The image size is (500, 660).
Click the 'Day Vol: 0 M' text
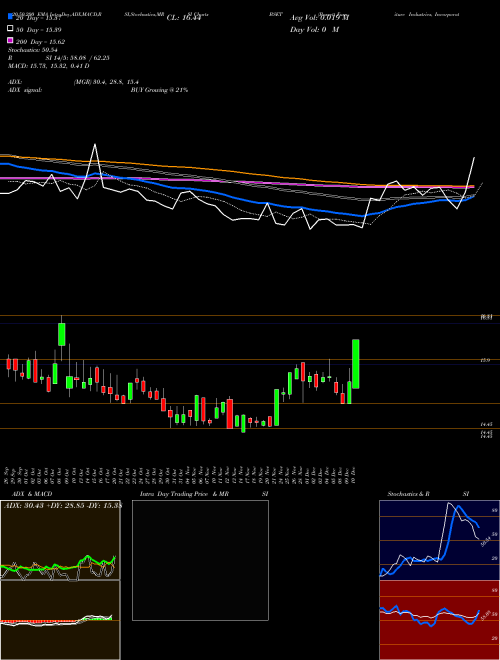click(314, 29)
